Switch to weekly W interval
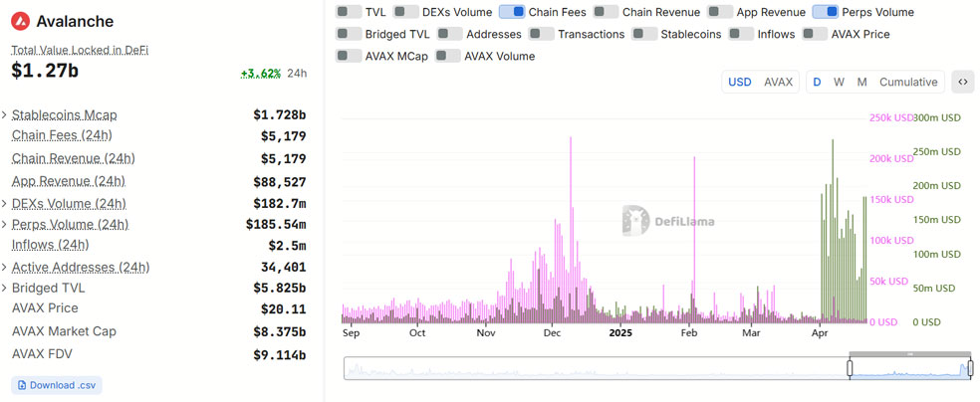980x402 pixels. click(x=839, y=82)
